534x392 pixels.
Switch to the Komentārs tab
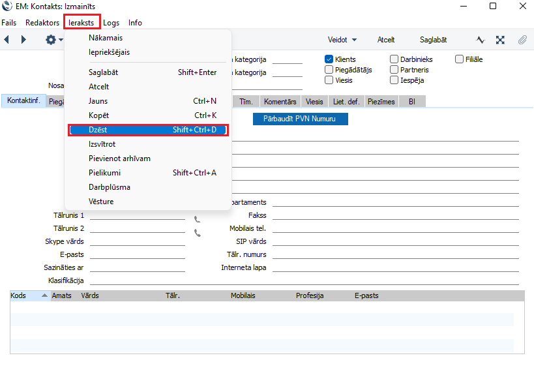(280, 102)
